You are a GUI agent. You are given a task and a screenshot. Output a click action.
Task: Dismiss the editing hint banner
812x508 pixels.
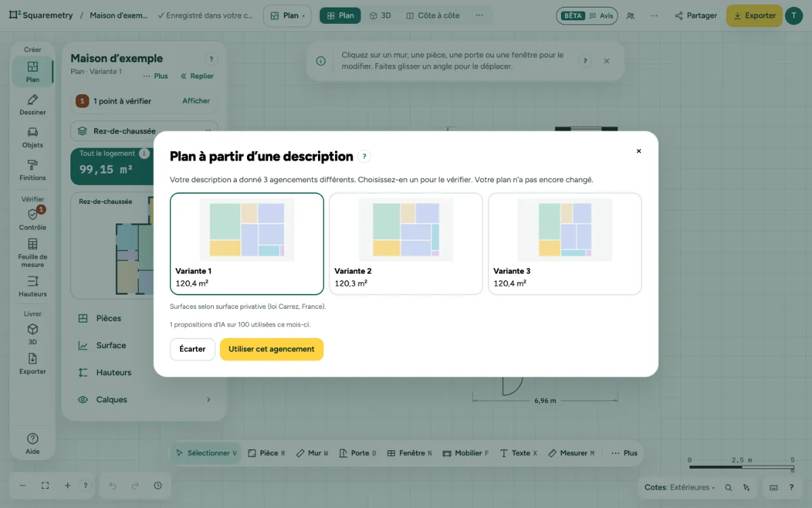606,61
